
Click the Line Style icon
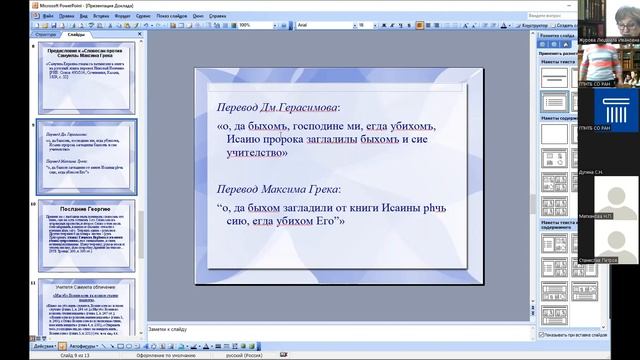[x=218, y=346]
